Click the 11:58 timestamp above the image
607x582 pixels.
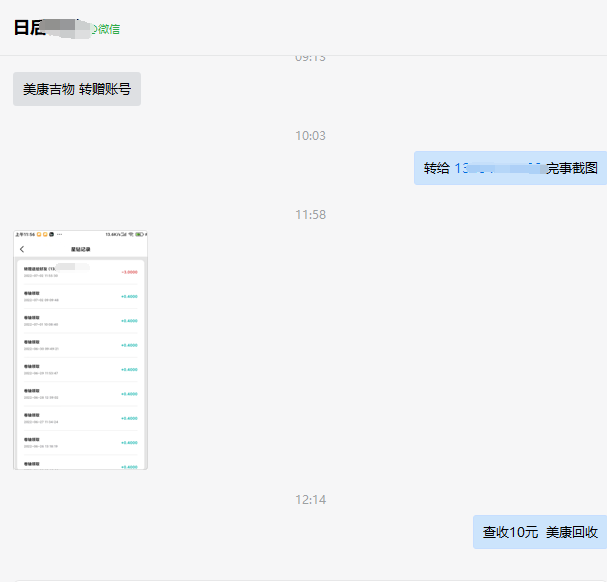coord(310,215)
